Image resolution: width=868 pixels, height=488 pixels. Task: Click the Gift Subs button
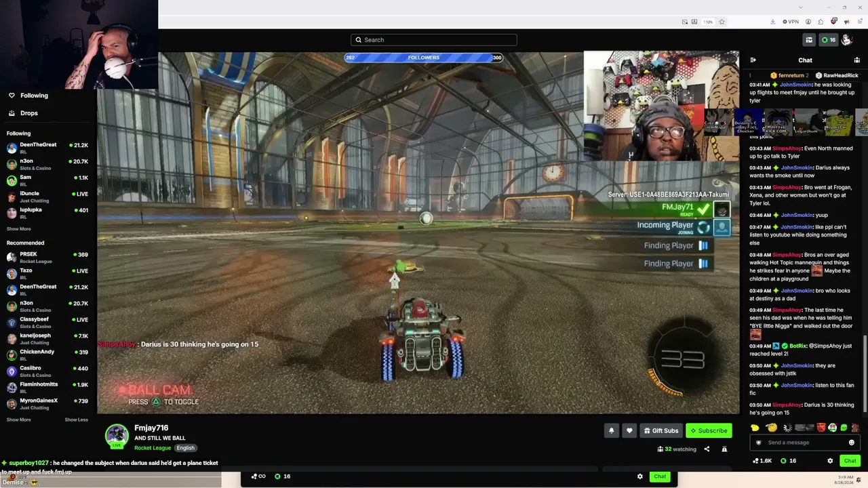(661, 430)
